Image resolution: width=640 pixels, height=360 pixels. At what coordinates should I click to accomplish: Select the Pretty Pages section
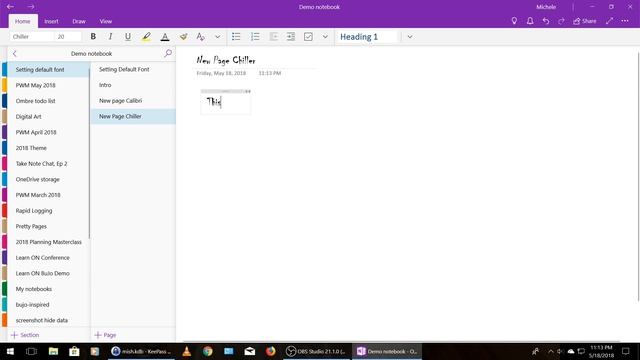tap(48, 227)
